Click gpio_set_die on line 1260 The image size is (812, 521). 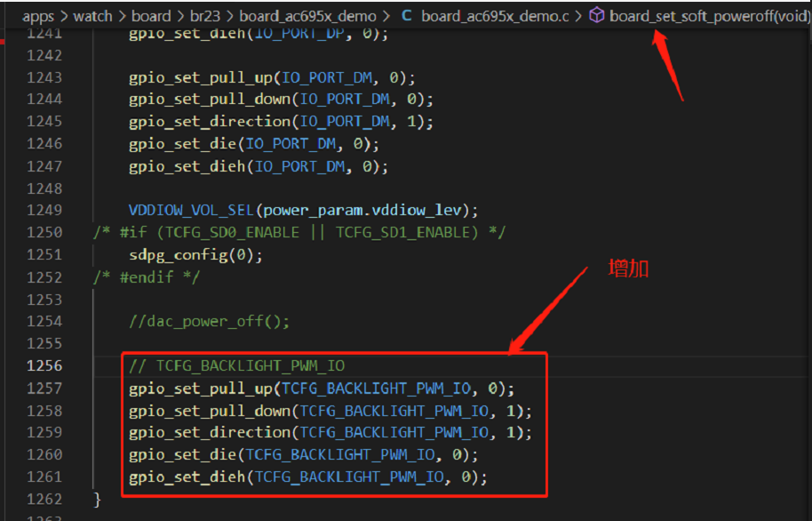click(183, 454)
